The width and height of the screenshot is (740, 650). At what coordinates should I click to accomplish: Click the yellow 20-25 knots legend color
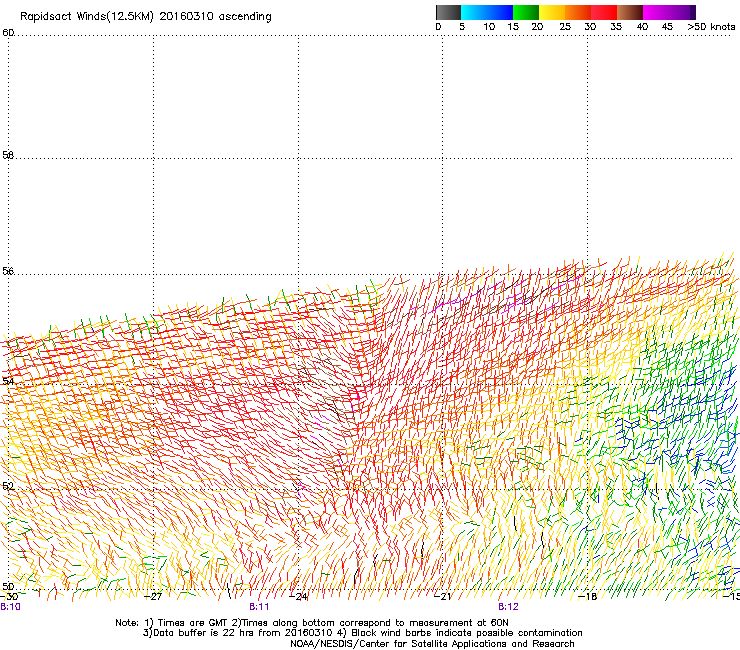pyautogui.click(x=552, y=12)
